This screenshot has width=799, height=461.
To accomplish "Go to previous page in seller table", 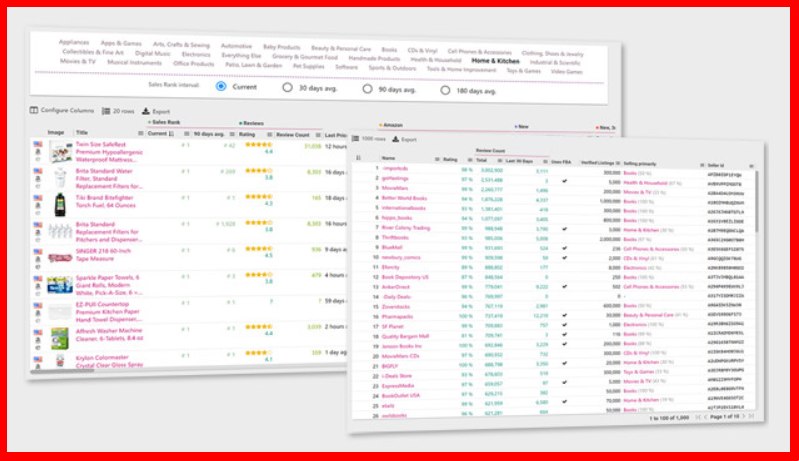I will (706, 417).
